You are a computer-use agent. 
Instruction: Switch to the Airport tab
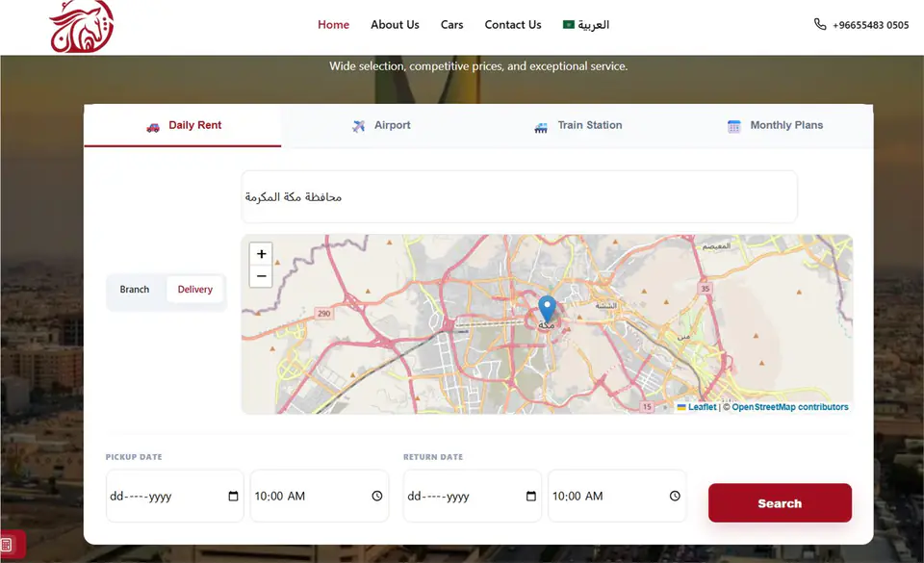pos(381,125)
